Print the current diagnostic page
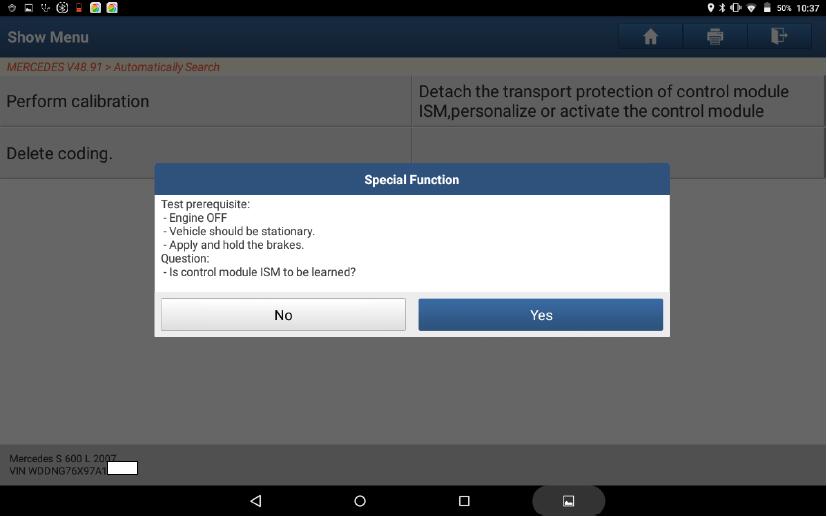The height and width of the screenshot is (517, 827). pos(715,36)
